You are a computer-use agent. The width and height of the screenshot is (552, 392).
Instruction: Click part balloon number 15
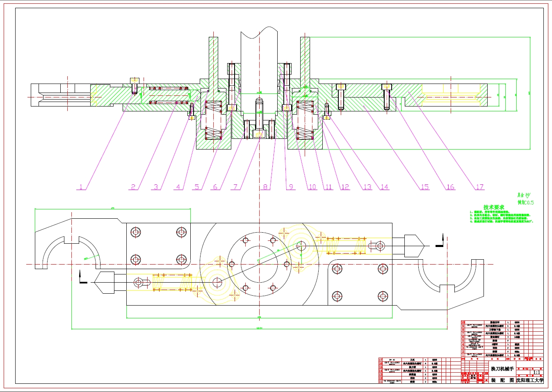point(425,187)
